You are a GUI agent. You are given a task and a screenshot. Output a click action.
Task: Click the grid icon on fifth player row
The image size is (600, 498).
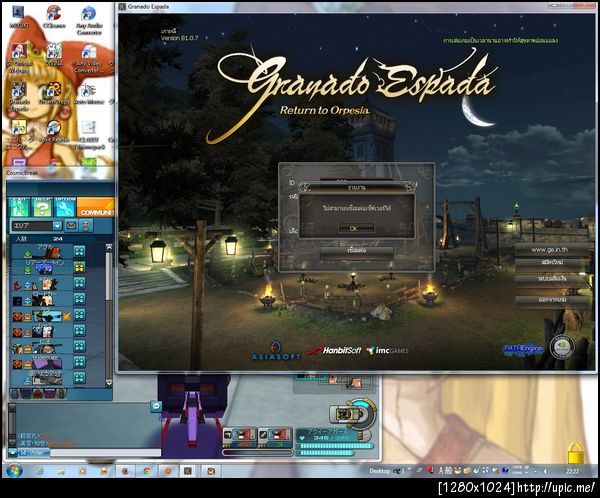(79, 315)
